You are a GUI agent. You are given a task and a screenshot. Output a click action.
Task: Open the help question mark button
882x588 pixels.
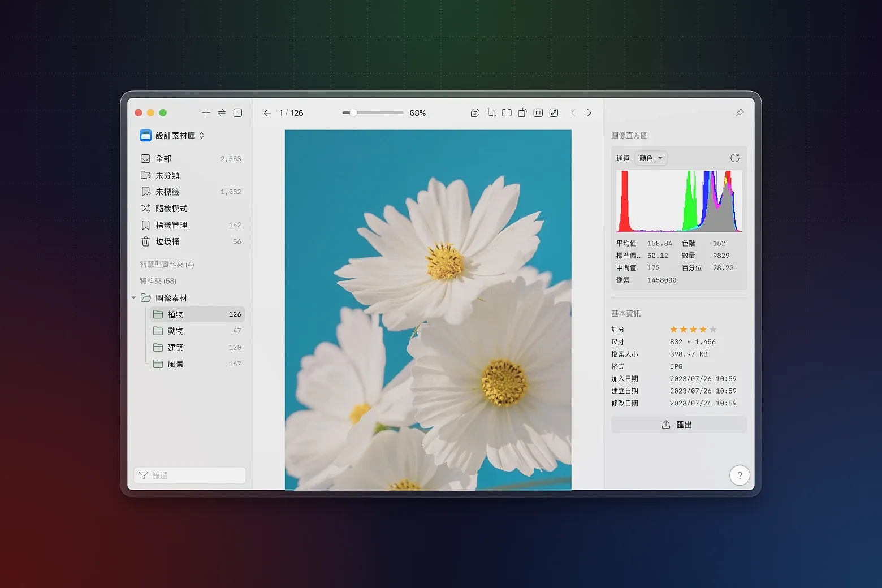coord(740,475)
